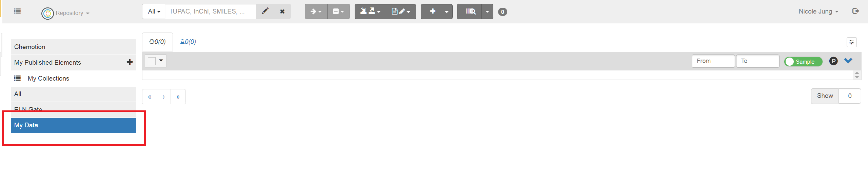Toggle the green Sample switch
The height and width of the screenshot is (170, 868).
(x=803, y=62)
